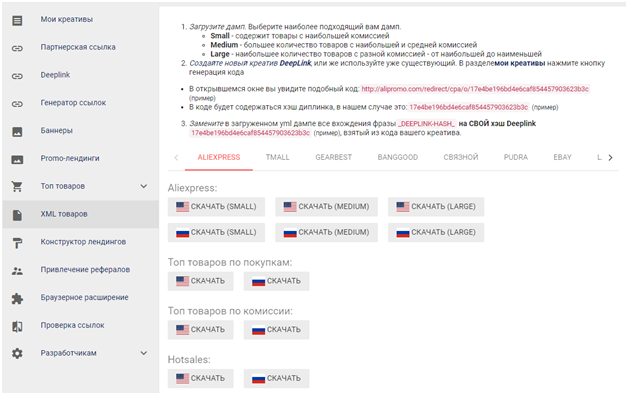Click hash example in step 3

(250, 133)
